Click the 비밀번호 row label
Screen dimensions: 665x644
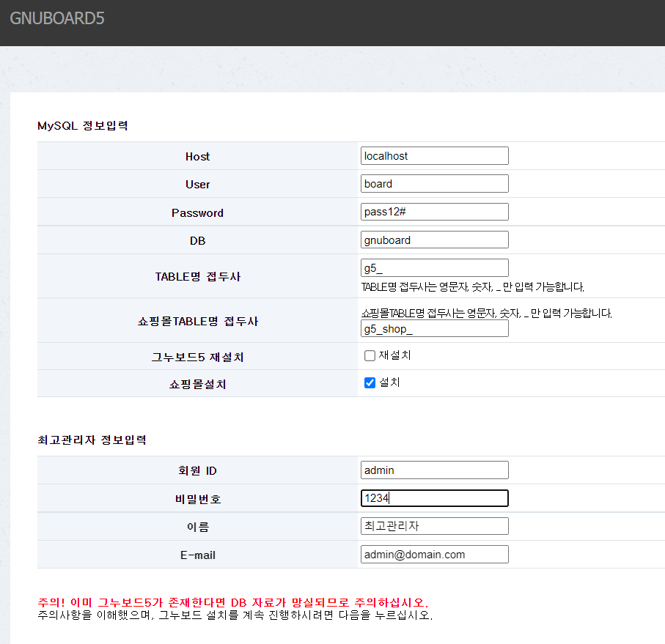[x=198, y=499]
